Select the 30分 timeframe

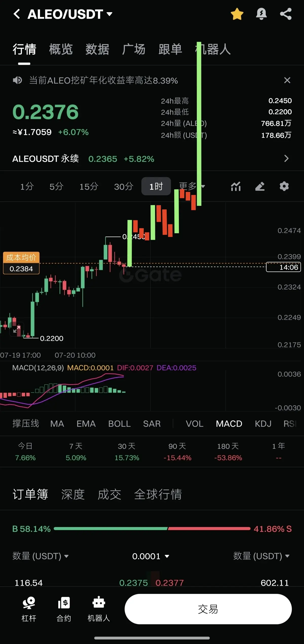point(124,186)
